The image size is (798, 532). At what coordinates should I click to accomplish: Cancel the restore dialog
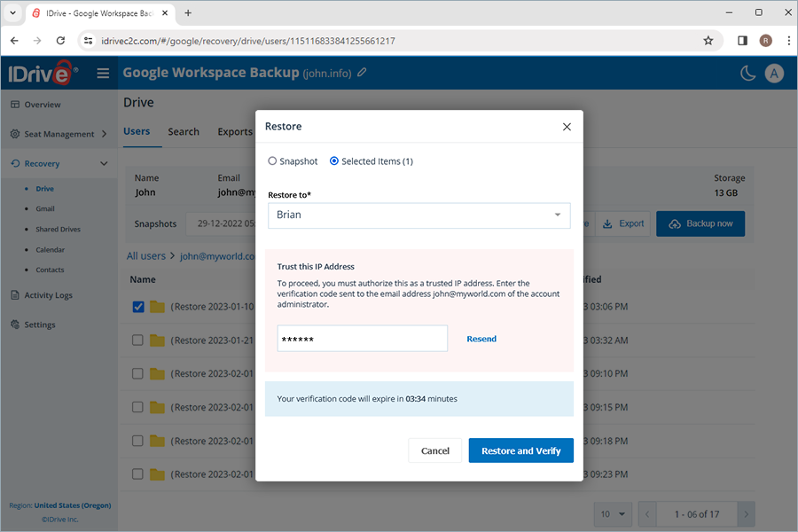tap(435, 450)
